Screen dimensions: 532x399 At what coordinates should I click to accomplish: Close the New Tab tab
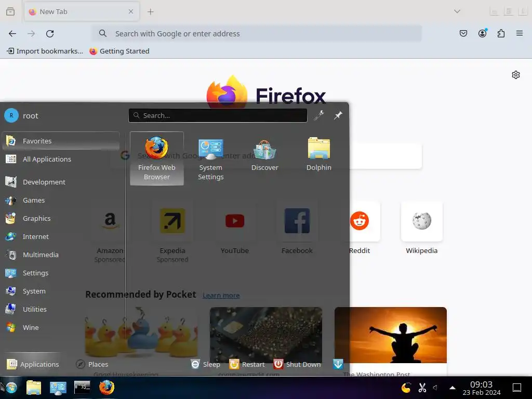tap(131, 12)
